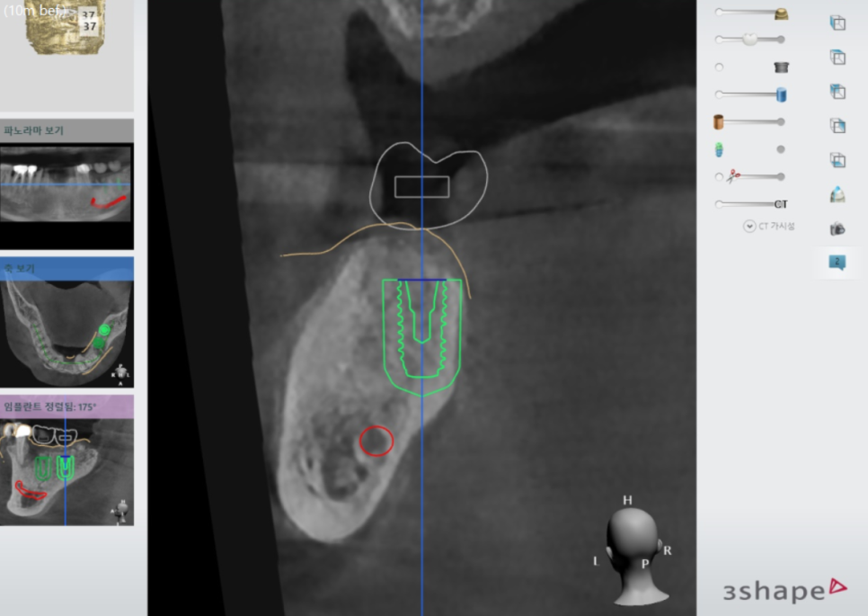This screenshot has width=868, height=616.
Task: Click the blue sleeve cylinder slider
Action: (x=780, y=94)
